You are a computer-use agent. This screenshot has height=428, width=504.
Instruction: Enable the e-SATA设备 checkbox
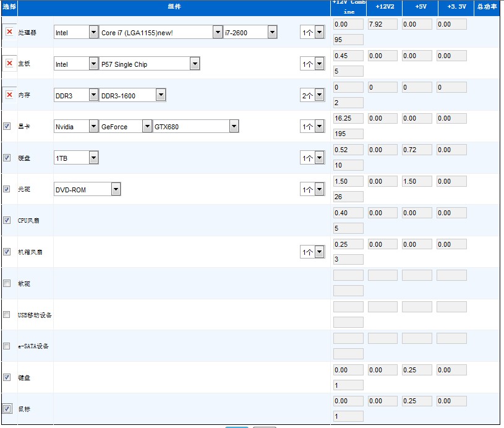pos(7,346)
